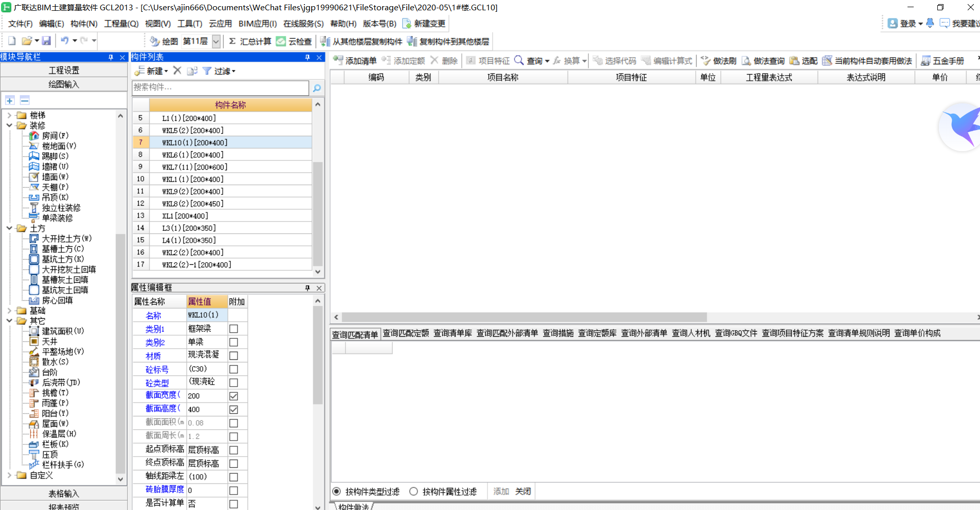Screen dimensions: 980x510
Task: Click the new file icon
Action: coord(12,41)
